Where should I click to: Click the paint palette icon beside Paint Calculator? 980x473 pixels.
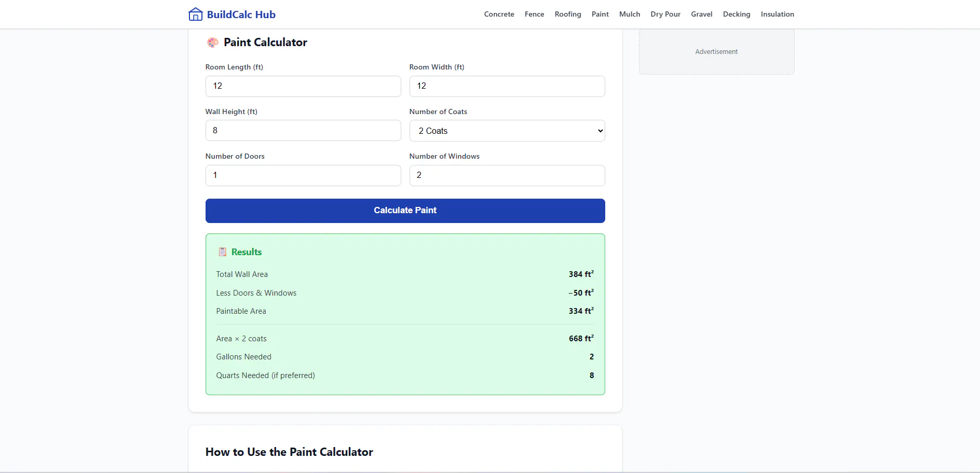[212, 43]
